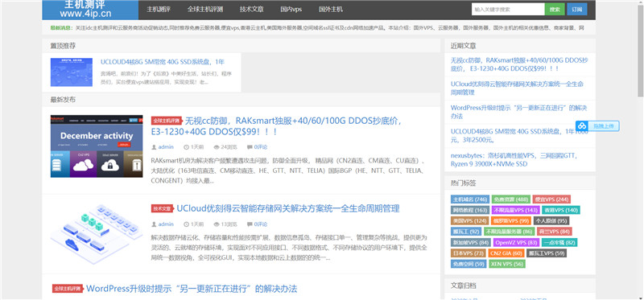Click the comment icon on RAKsmart post

coord(250,147)
